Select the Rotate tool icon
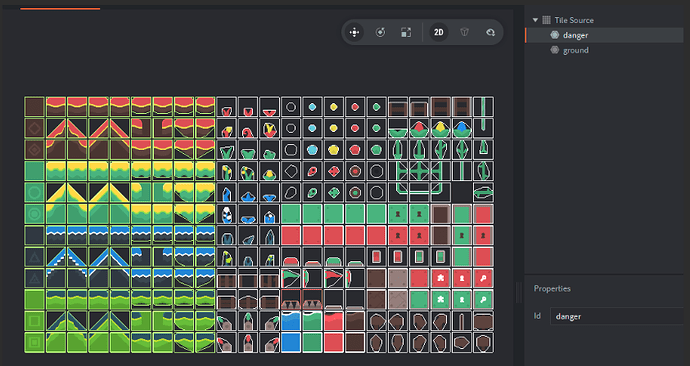 [380, 32]
